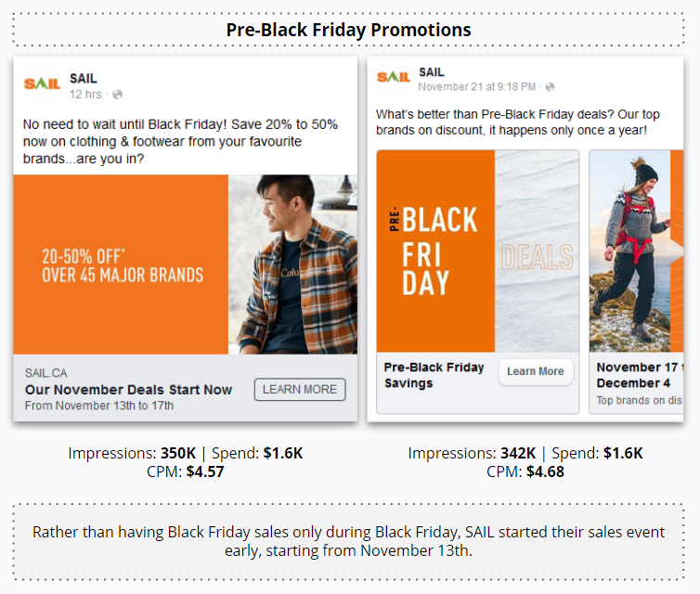Open SAIL page name on left post
The image size is (700, 594).
point(84,79)
